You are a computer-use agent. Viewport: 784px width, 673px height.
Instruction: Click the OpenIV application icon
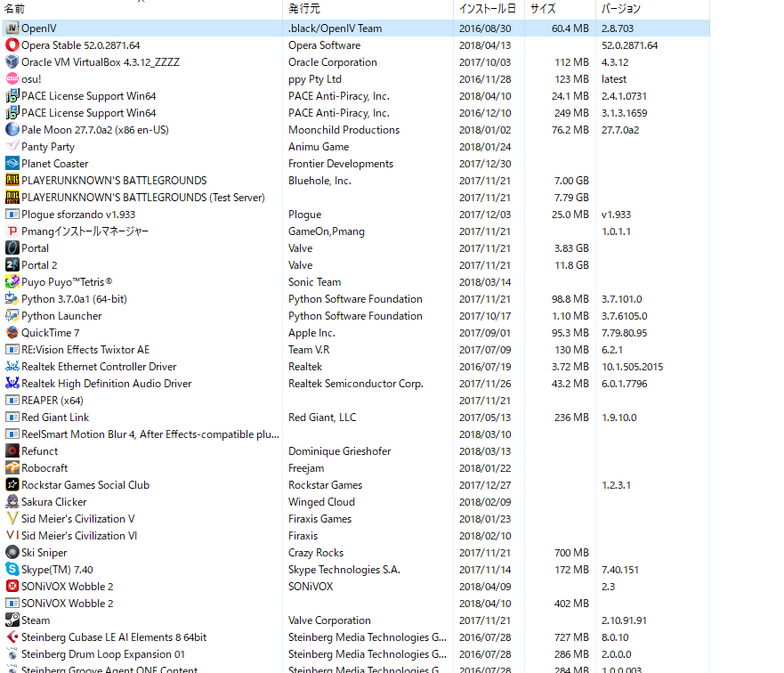12,28
